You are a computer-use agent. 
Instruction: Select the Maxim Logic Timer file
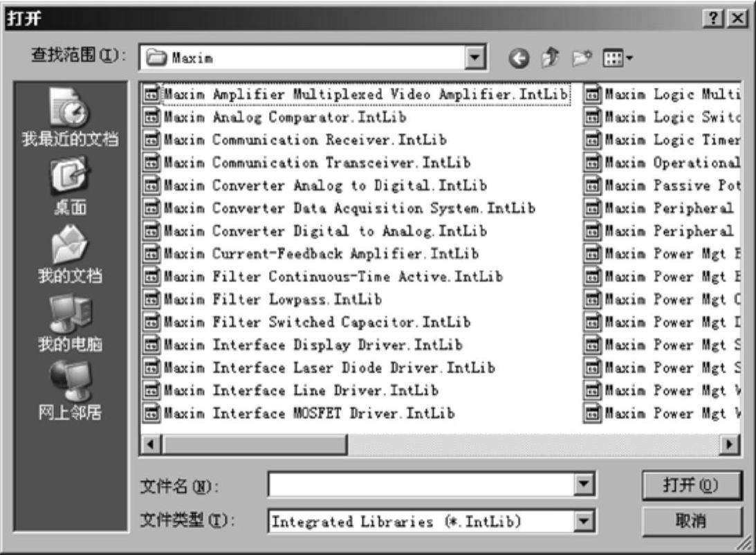662,140
